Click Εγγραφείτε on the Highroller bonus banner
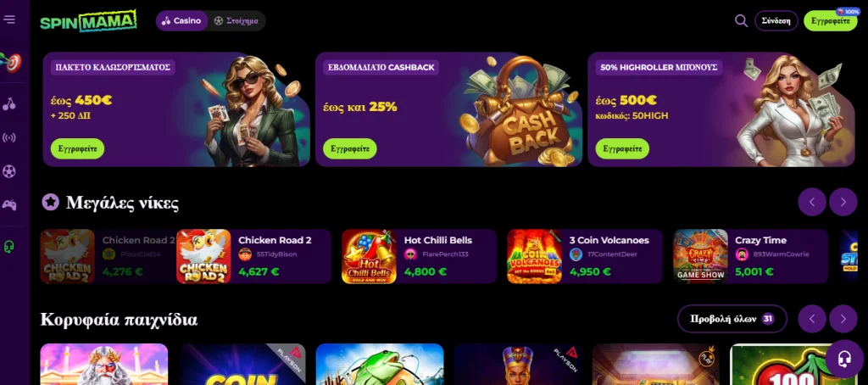 [622, 149]
